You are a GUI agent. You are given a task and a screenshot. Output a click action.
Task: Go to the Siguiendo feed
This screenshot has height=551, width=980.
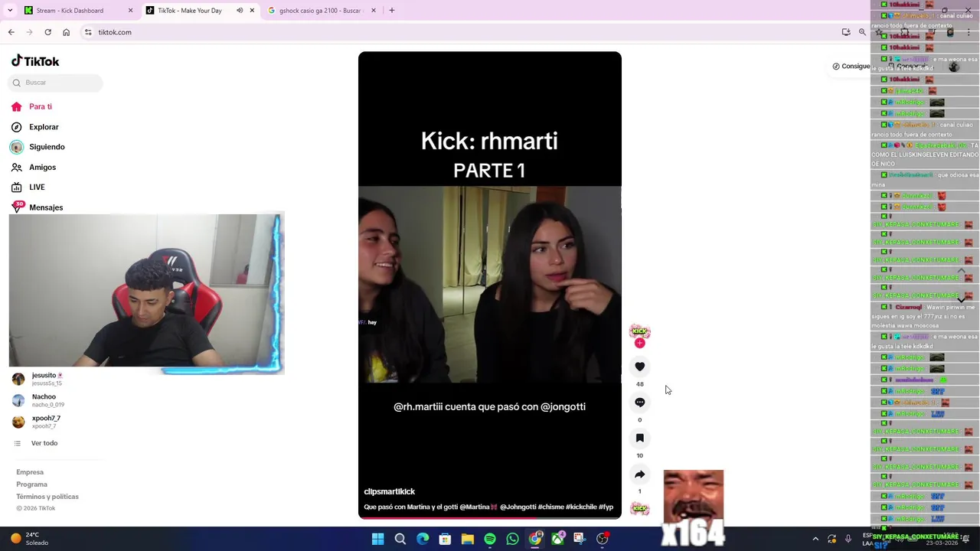tap(38, 147)
